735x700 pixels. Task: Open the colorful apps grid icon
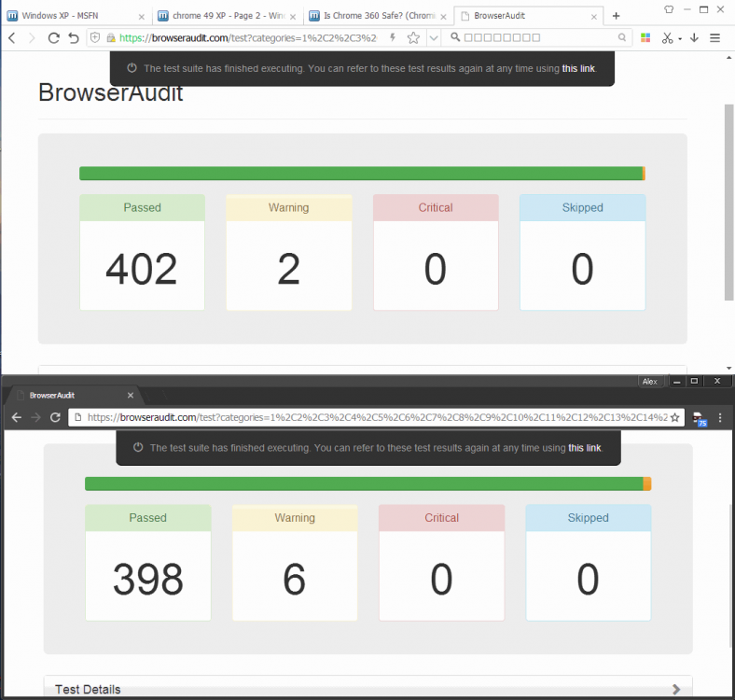pyautogui.click(x=645, y=37)
